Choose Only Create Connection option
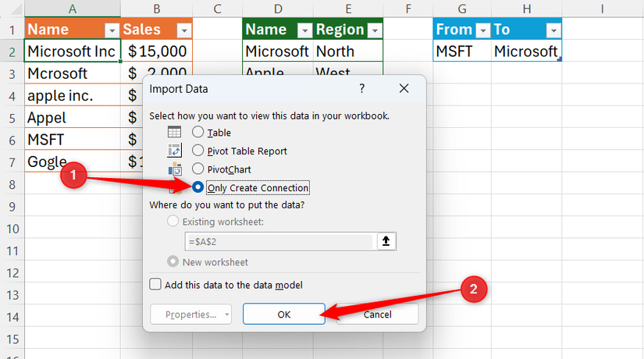The width and height of the screenshot is (644, 359). click(x=197, y=187)
